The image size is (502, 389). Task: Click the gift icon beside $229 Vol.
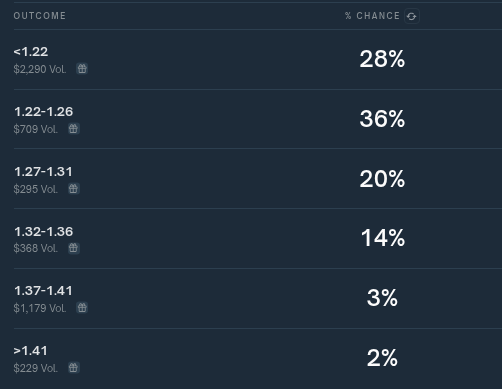(x=73, y=368)
